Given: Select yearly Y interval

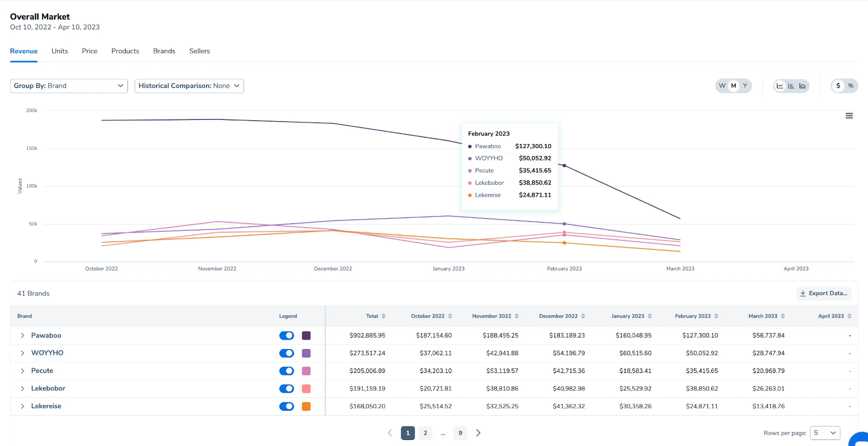Looking at the screenshot, I should (745, 86).
